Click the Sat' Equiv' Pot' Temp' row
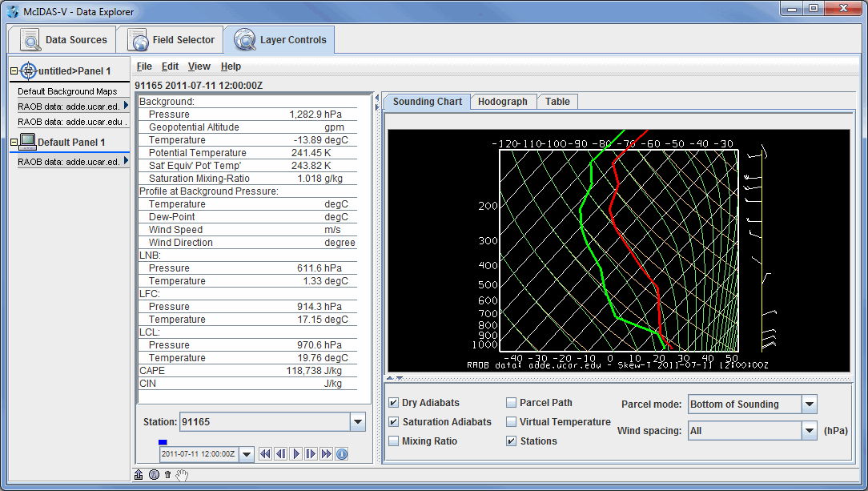Image resolution: width=868 pixels, height=491 pixels. (247, 166)
